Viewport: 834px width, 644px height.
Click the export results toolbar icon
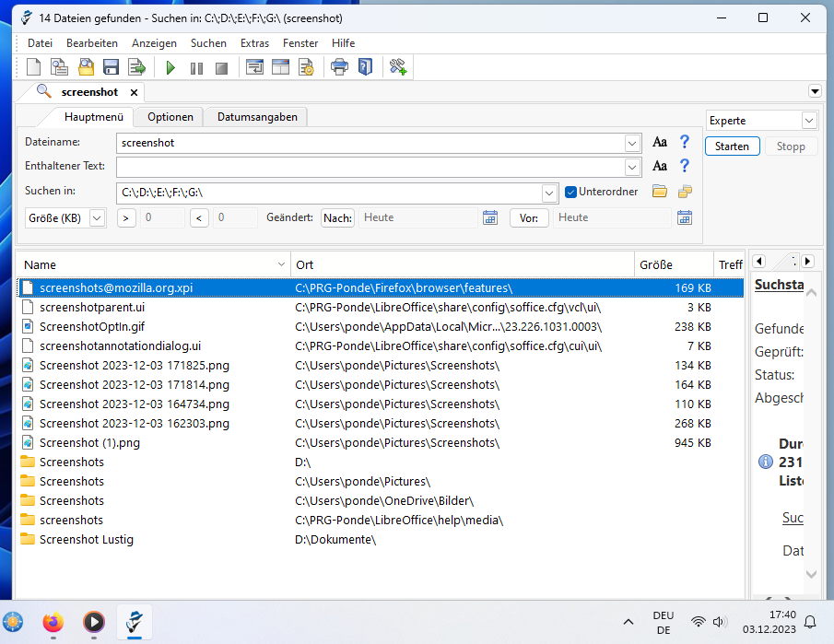point(136,67)
